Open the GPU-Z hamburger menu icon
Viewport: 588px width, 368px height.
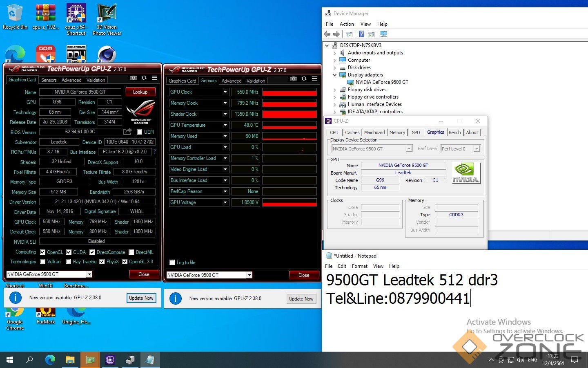(154, 78)
